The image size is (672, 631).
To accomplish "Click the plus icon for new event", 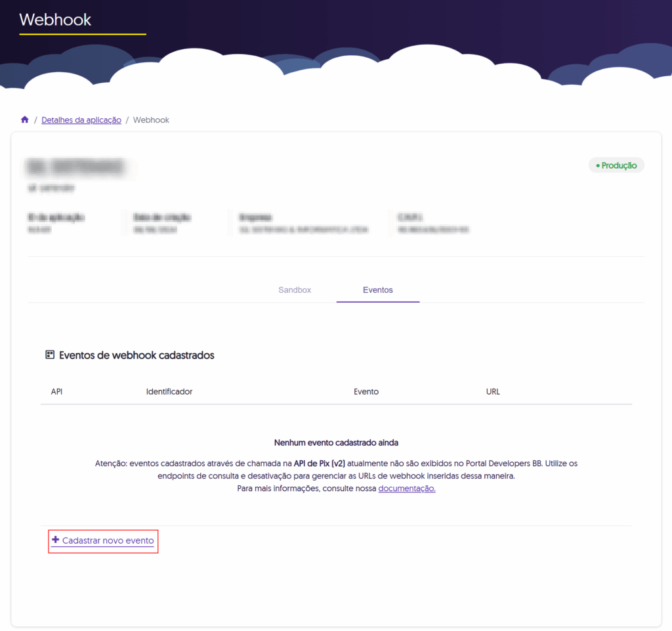I will [x=55, y=540].
